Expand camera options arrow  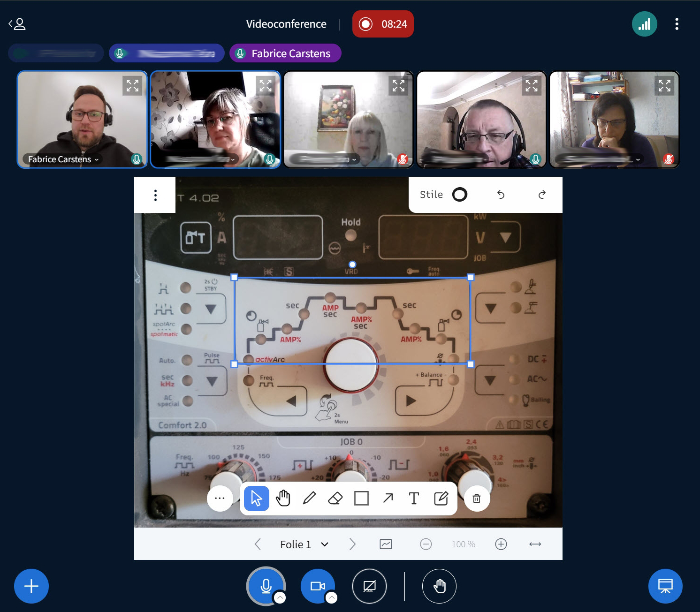point(331,597)
